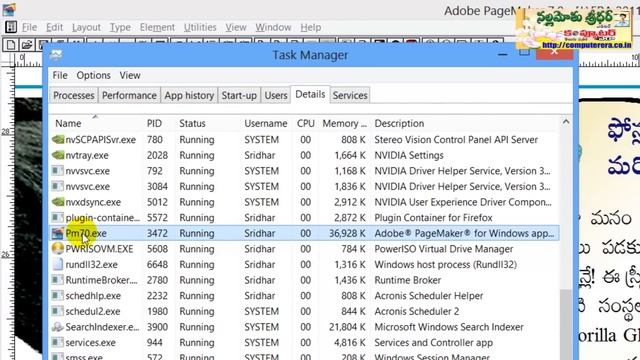The width and height of the screenshot is (640, 360).
Task: Switch to the Start-up tab
Action: coord(239,95)
